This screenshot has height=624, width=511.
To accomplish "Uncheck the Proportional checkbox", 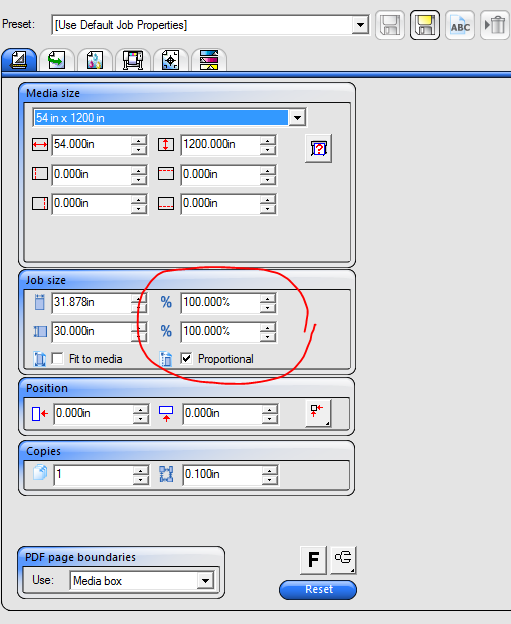I will point(186,359).
